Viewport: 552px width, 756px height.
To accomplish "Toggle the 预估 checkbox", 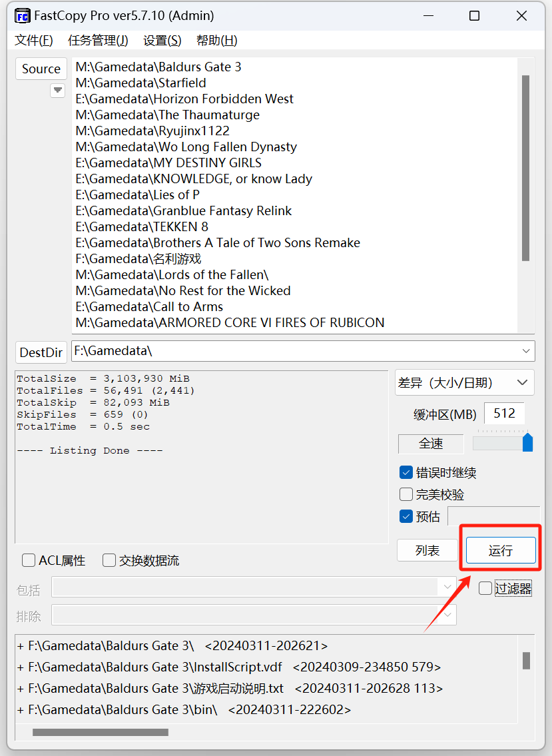I will point(406,516).
